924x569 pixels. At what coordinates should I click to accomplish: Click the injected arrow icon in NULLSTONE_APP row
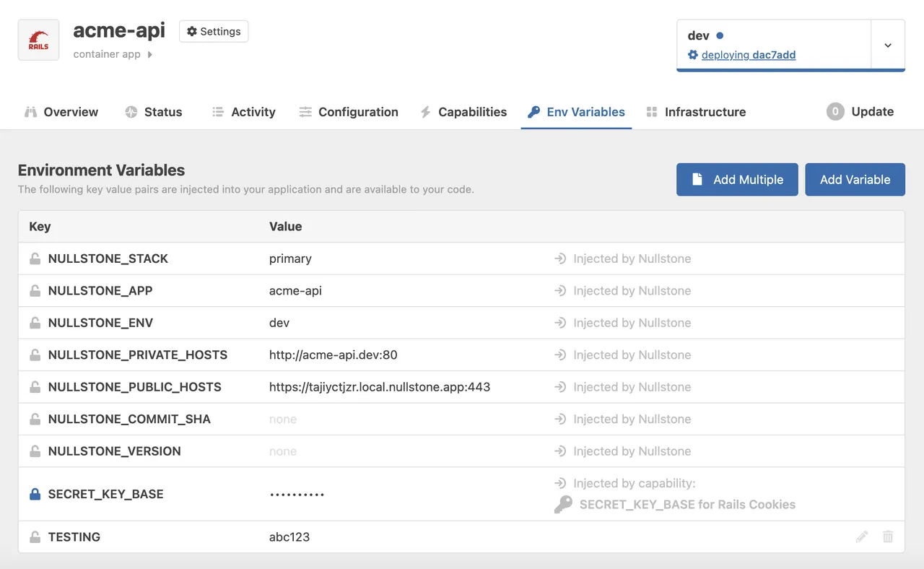[560, 290]
